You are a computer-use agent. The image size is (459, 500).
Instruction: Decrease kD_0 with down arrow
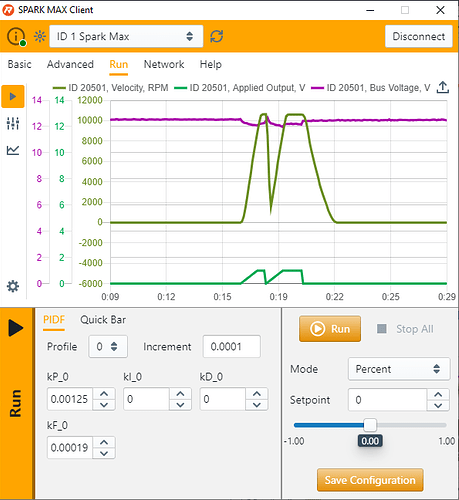click(x=257, y=405)
